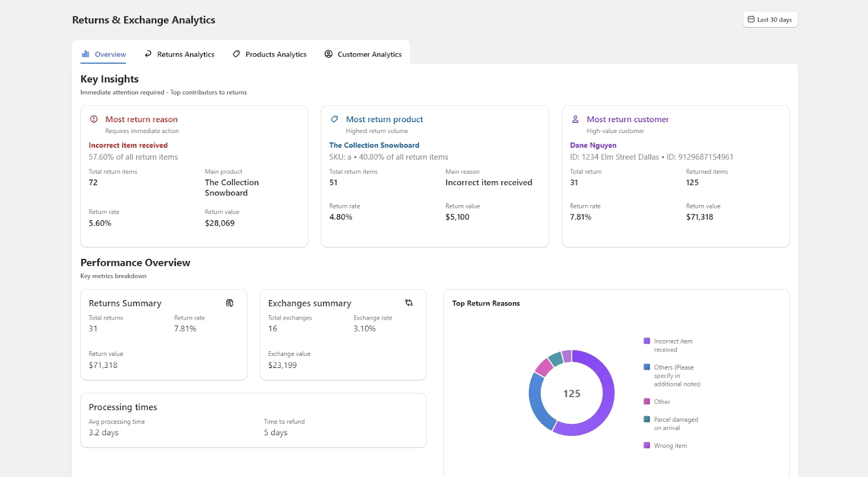Click the $23,199 exchange value
The image size is (868, 477).
tap(283, 365)
